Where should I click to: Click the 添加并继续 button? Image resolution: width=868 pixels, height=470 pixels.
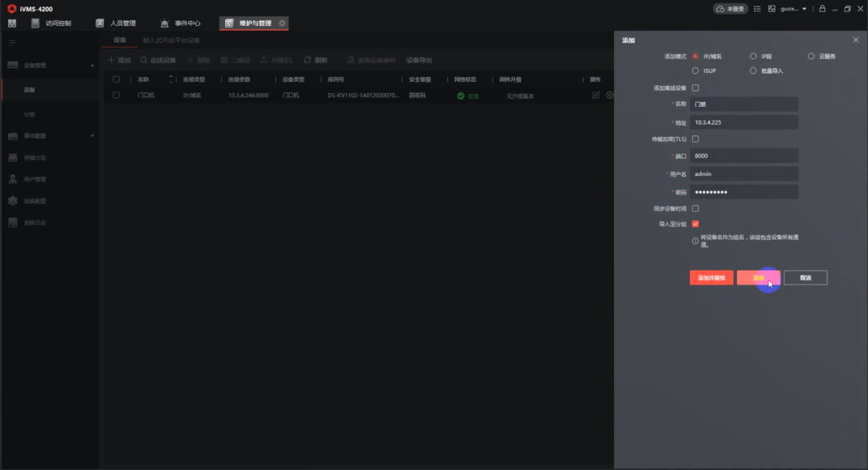pyautogui.click(x=711, y=278)
